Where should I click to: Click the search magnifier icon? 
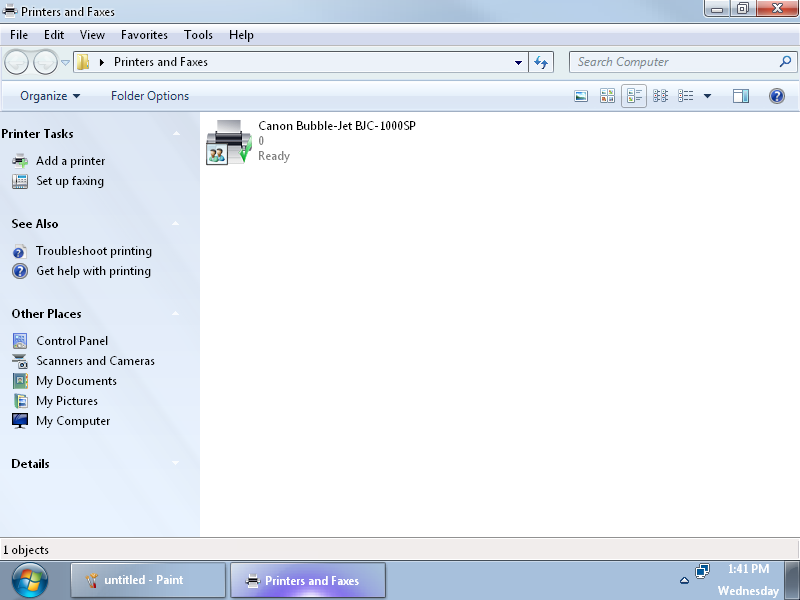tap(785, 62)
